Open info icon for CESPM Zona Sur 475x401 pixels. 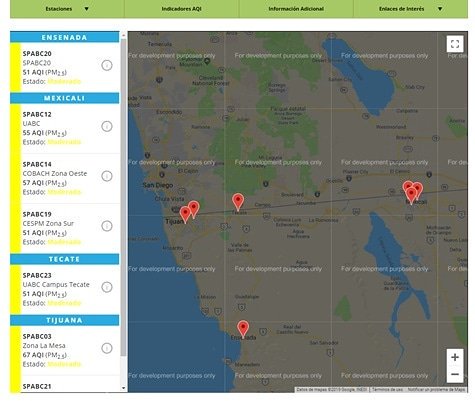[x=107, y=226]
